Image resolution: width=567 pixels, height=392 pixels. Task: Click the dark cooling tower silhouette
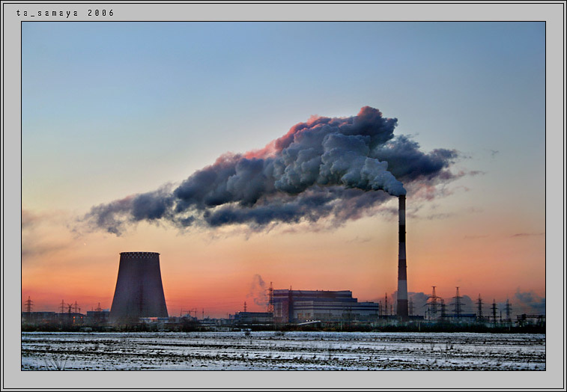tap(139, 286)
